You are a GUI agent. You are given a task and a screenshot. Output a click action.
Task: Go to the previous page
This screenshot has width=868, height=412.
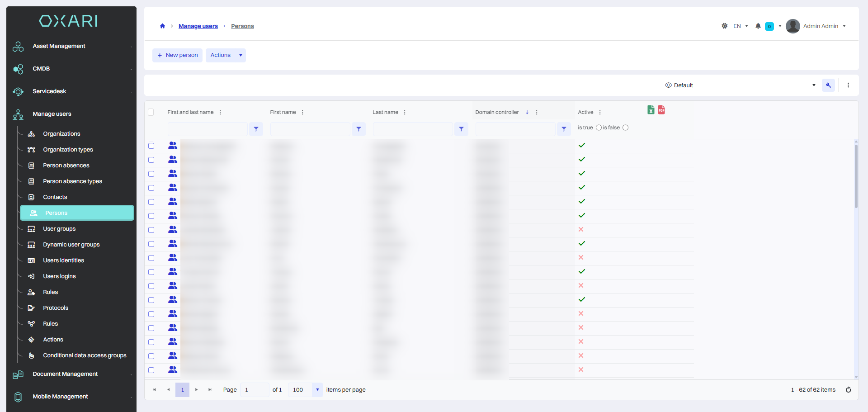click(168, 390)
